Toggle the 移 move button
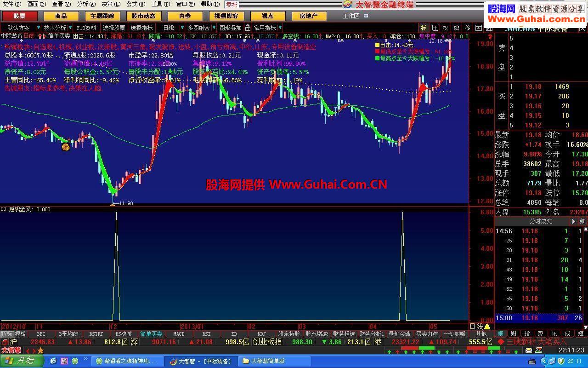Image resolution: width=588 pixels, height=368 pixels. (x=467, y=28)
